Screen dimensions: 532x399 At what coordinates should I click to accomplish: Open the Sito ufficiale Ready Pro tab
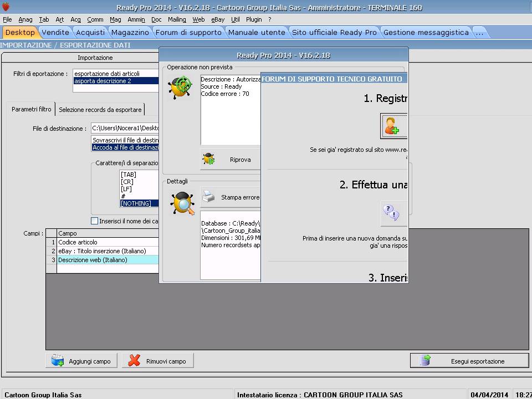(334, 32)
